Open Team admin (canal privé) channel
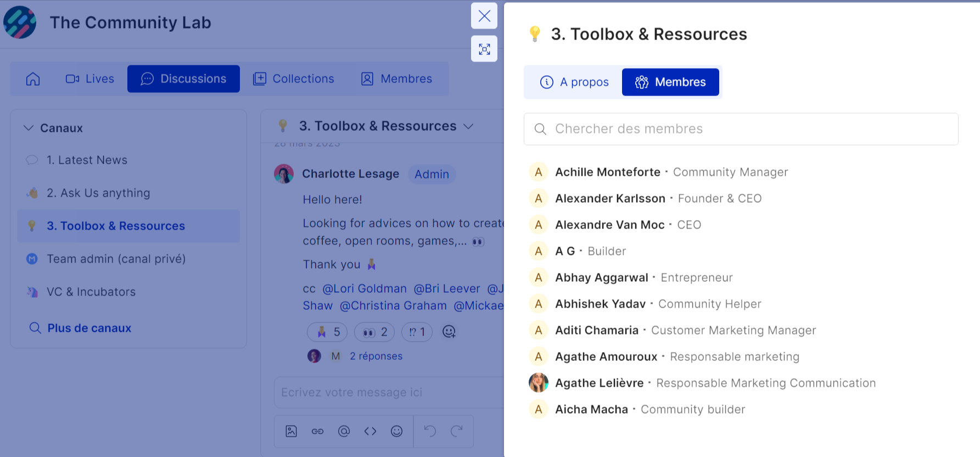The height and width of the screenshot is (457, 980). [128, 259]
